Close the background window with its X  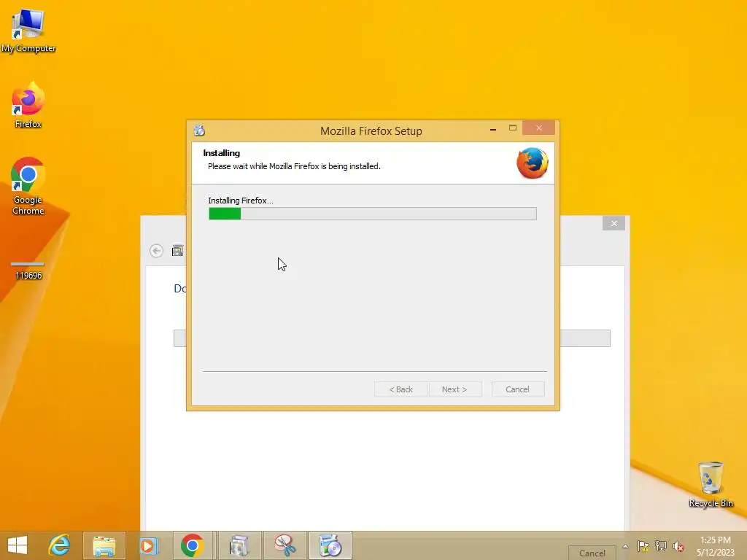614,223
